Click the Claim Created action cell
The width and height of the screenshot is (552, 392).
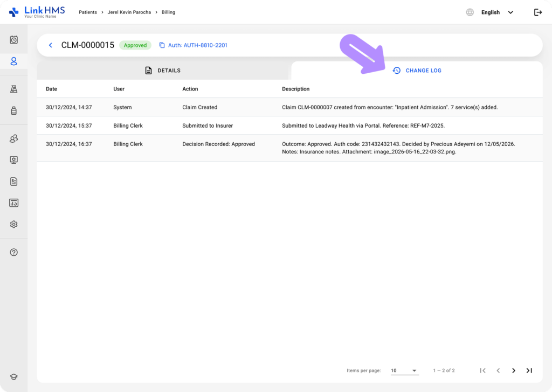coord(199,107)
